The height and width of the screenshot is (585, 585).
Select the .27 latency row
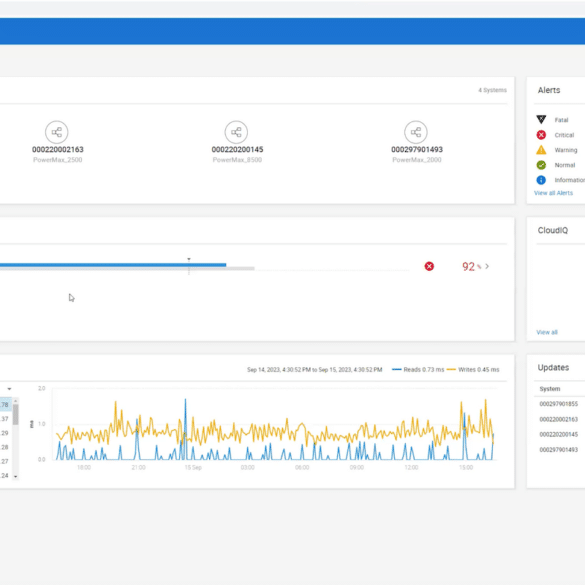[x=6, y=461]
